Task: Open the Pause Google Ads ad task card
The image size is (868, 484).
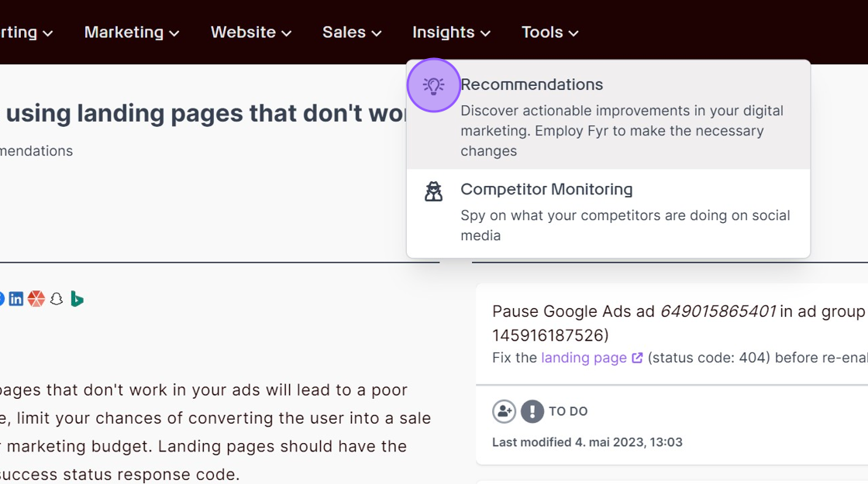Action: pyautogui.click(x=672, y=374)
